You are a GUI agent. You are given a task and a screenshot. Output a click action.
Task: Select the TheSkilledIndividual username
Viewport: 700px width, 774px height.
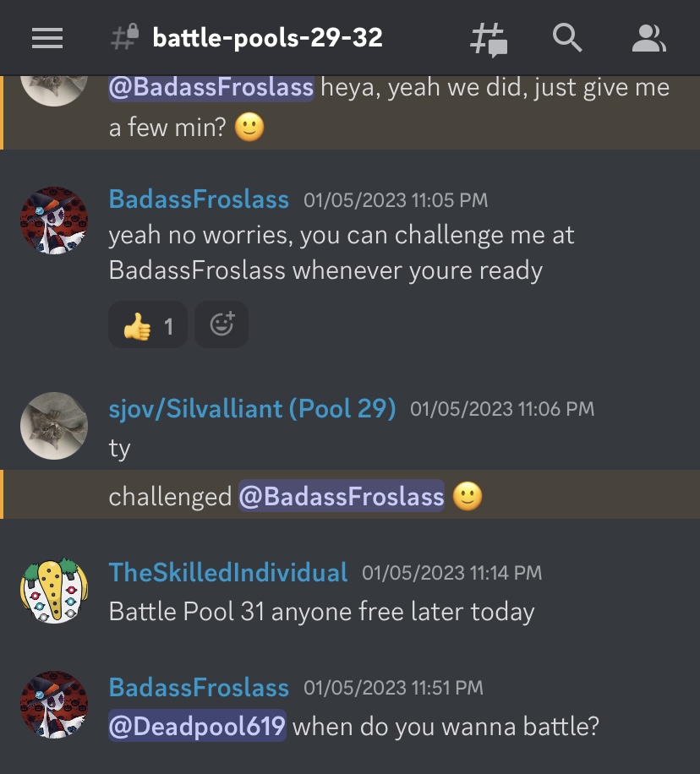tap(228, 573)
